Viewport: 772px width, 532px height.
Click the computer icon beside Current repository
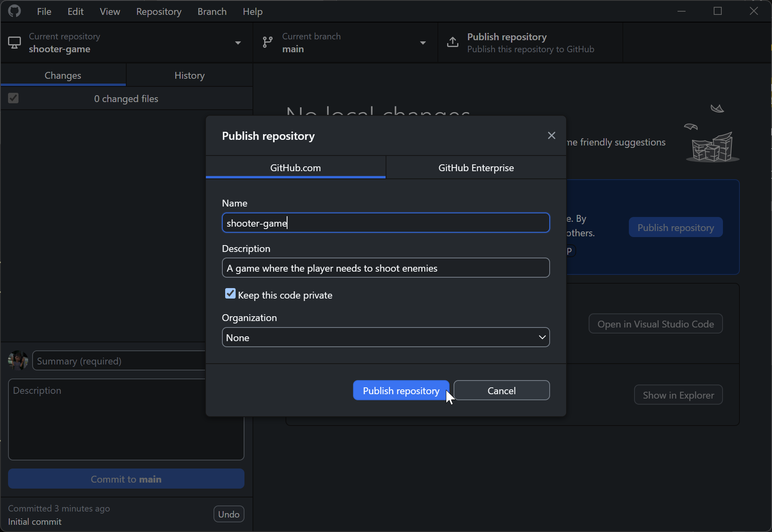tap(14, 43)
